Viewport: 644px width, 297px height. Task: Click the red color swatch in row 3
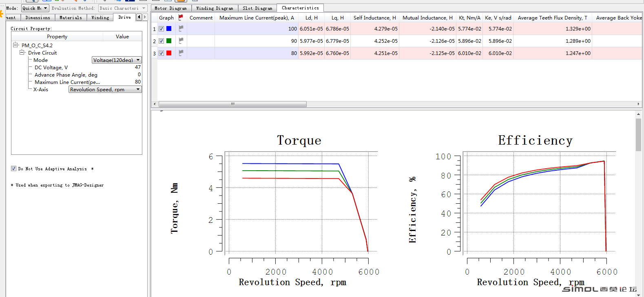point(169,53)
